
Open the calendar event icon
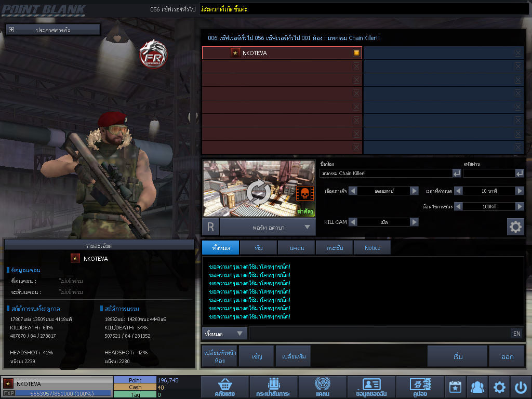(455, 387)
